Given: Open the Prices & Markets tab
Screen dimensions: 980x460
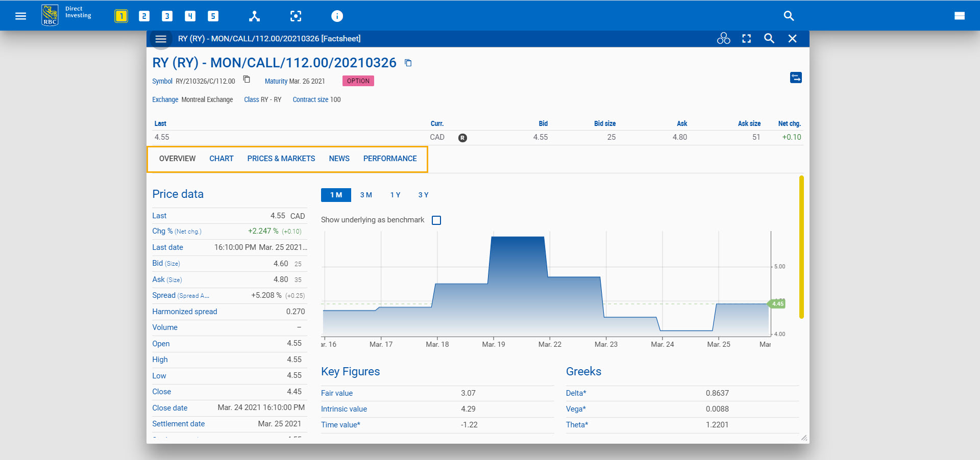Looking at the screenshot, I should 281,159.
